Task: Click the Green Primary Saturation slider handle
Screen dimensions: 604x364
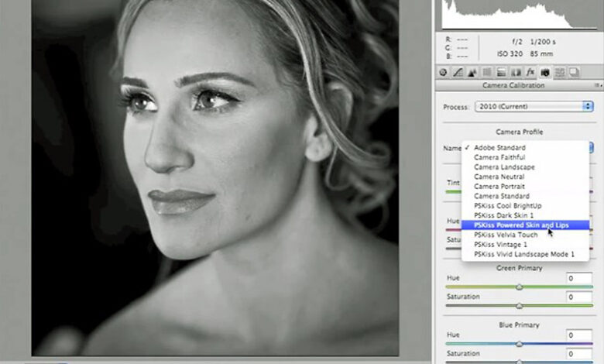Action: (520, 306)
